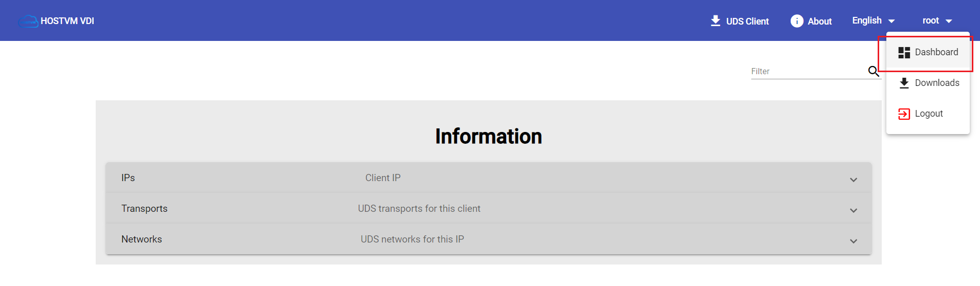Focus the Filter input field
The height and width of the screenshot is (286, 980).
point(809,71)
